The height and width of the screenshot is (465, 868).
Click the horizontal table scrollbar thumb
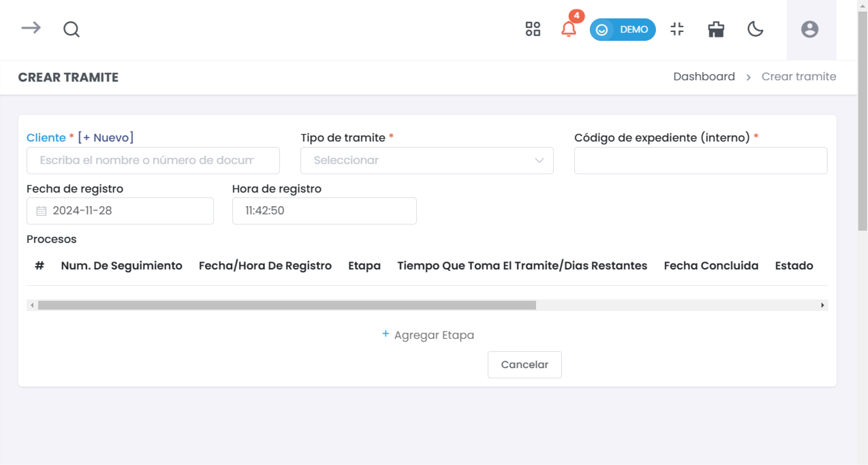pyautogui.click(x=286, y=305)
